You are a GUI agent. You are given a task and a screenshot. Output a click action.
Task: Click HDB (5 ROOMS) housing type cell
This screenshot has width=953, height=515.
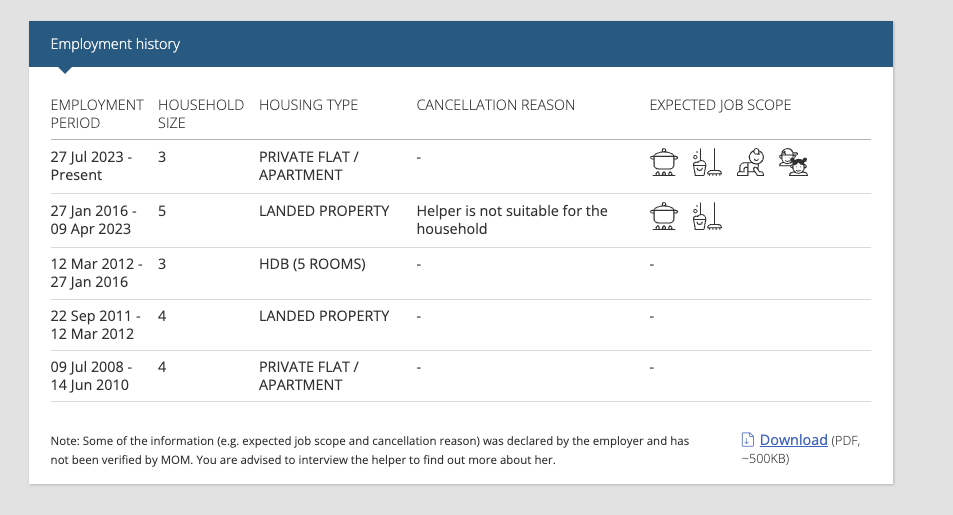click(x=312, y=264)
